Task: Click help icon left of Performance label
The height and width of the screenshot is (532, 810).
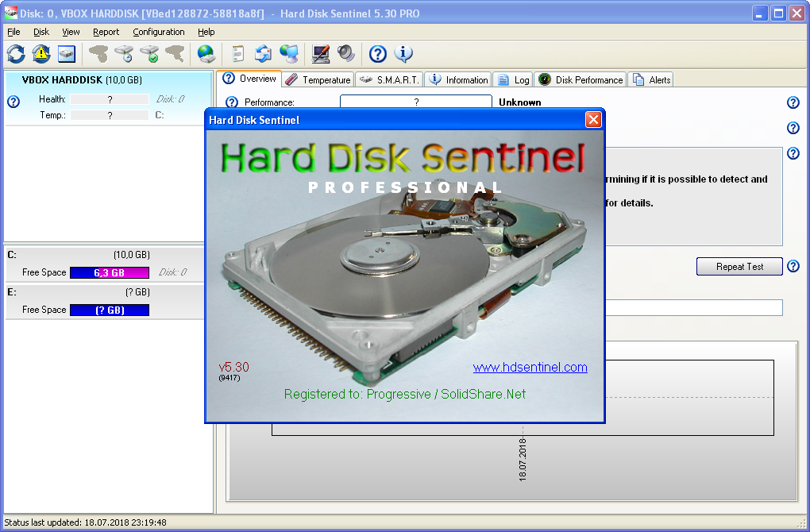Action: point(232,102)
